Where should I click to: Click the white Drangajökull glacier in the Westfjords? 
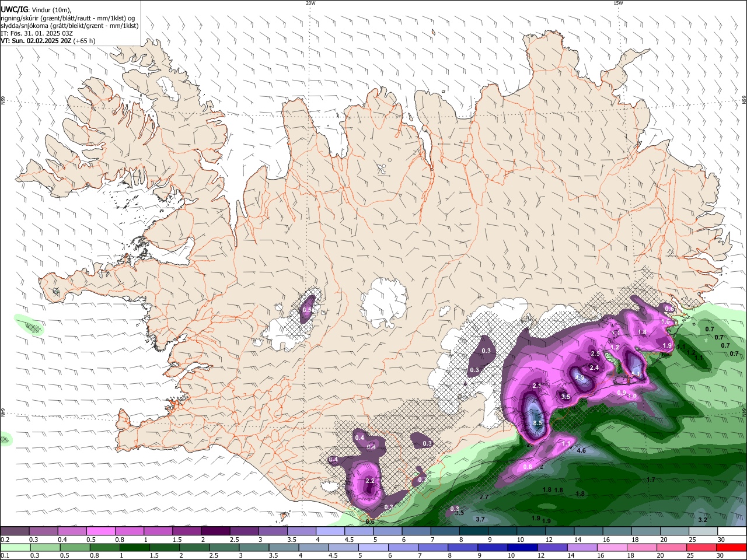[x=169, y=87]
